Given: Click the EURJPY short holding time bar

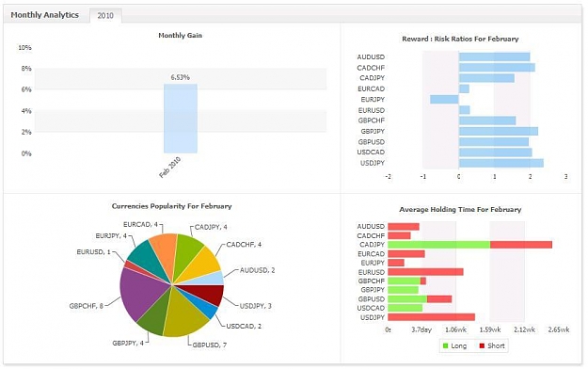Looking at the screenshot, I should 396,263.
